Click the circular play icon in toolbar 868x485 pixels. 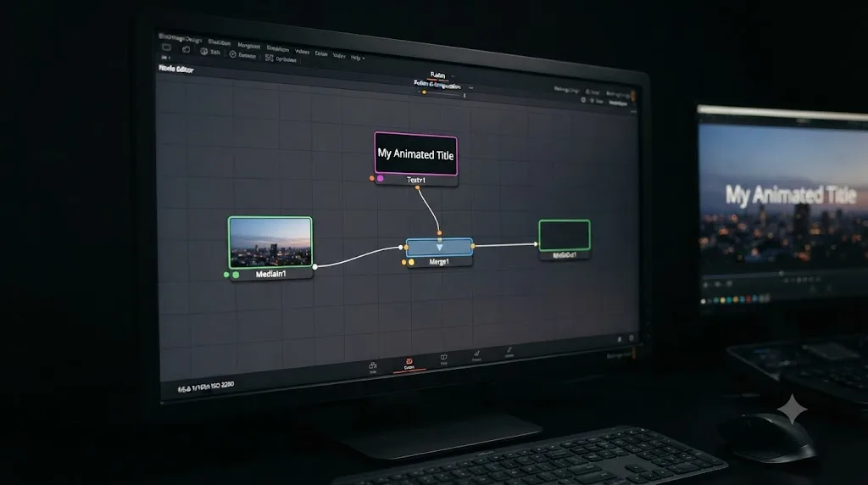232,54
